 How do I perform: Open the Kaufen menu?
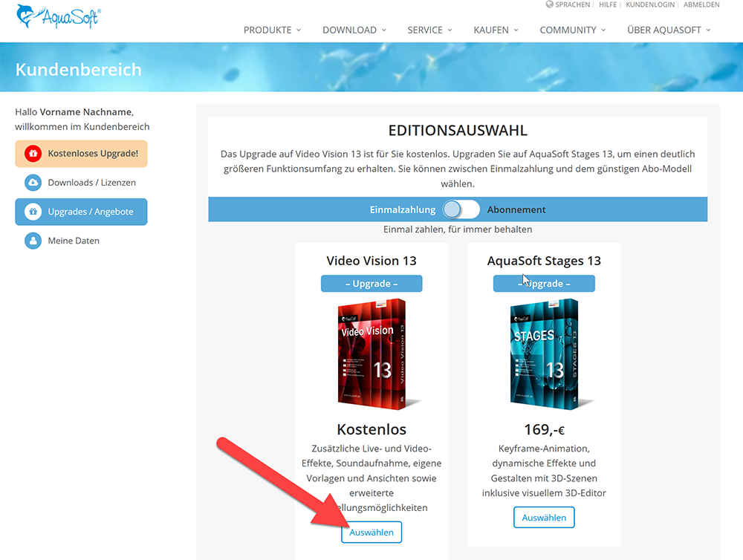click(496, 30)
